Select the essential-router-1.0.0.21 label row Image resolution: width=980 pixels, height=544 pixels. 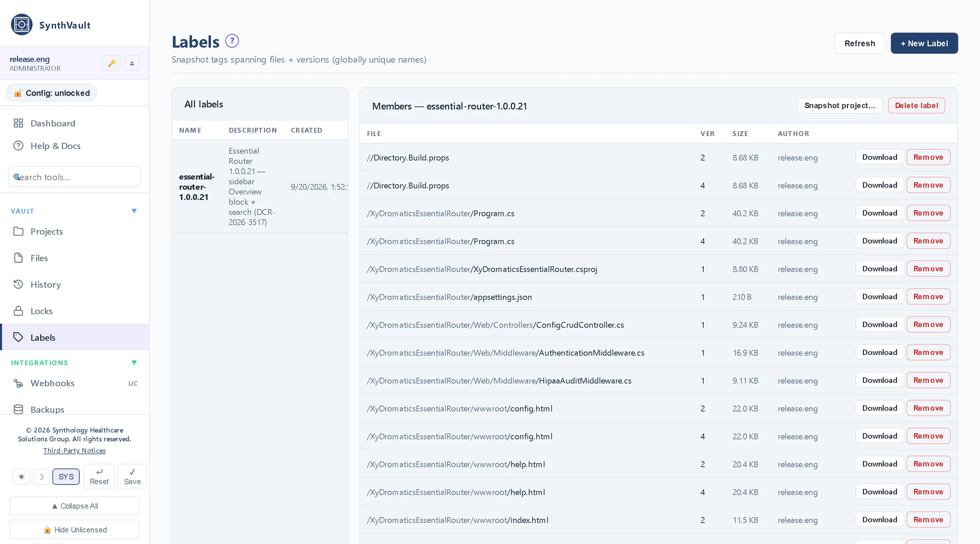(260, 187)
